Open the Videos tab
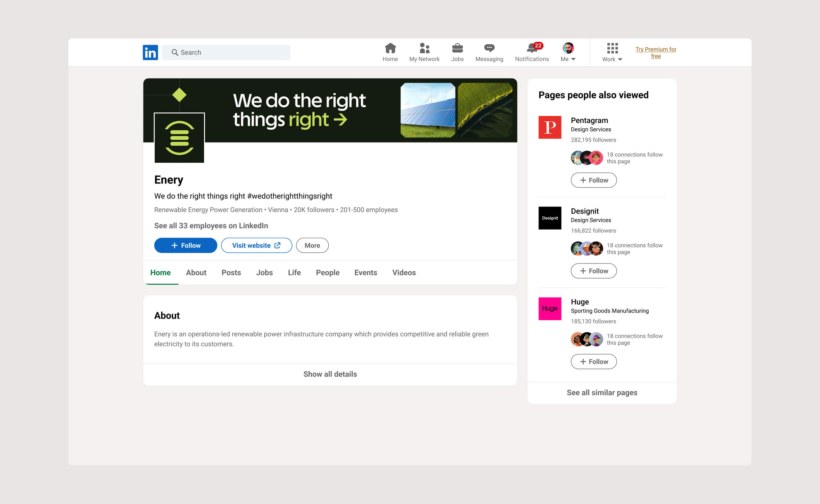This screenshot has width=820, height=504. (404, 272)
